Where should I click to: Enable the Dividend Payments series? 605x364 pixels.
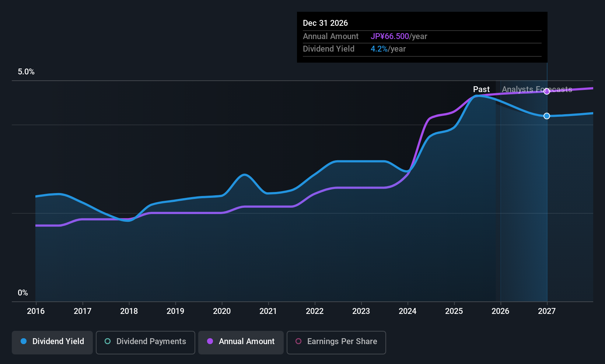(x=145, y=342)
